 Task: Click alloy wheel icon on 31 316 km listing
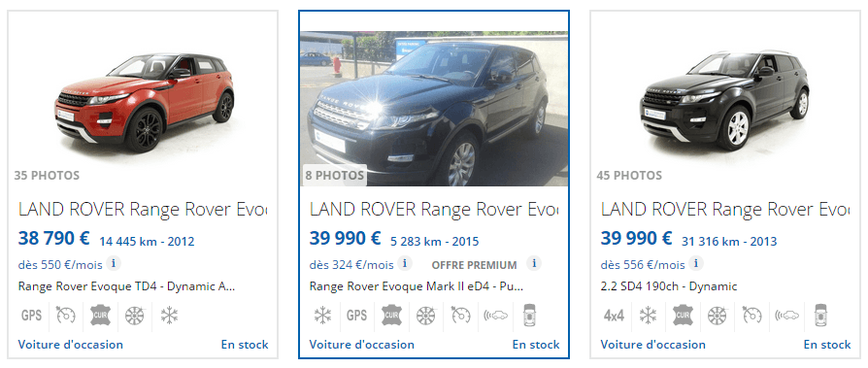(717, 316)
